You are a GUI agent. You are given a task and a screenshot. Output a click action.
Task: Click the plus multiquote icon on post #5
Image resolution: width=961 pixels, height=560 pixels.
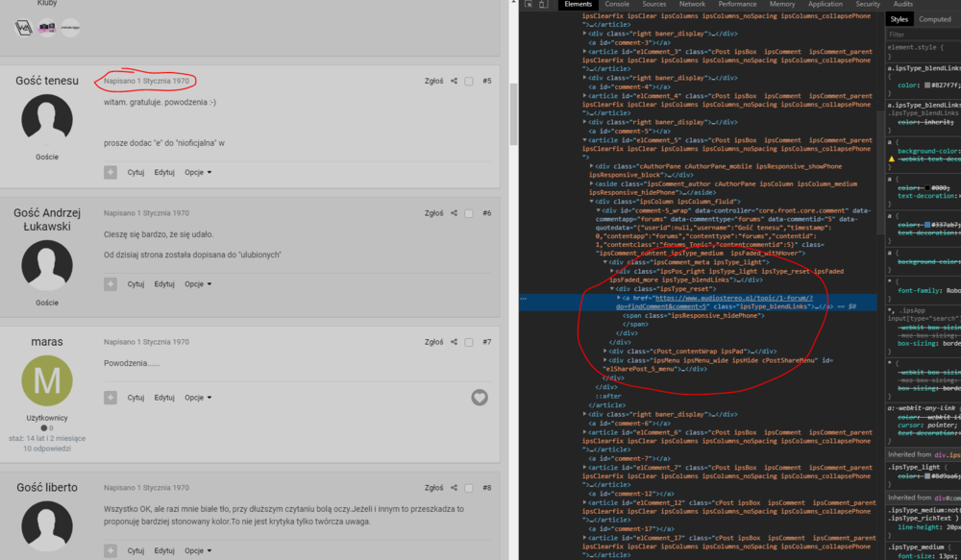(x=111, y=172)
